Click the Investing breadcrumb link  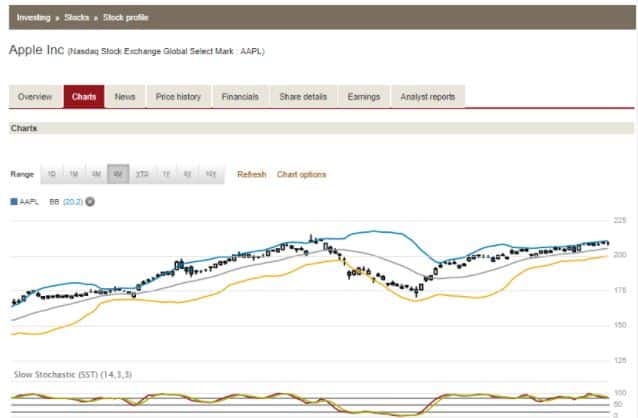(x=34, y=17)
